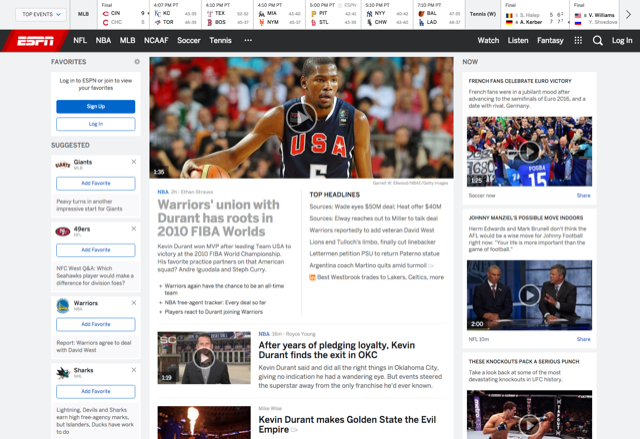
Task: Open the favorites settings gear
Action: [x=137, y=62]
